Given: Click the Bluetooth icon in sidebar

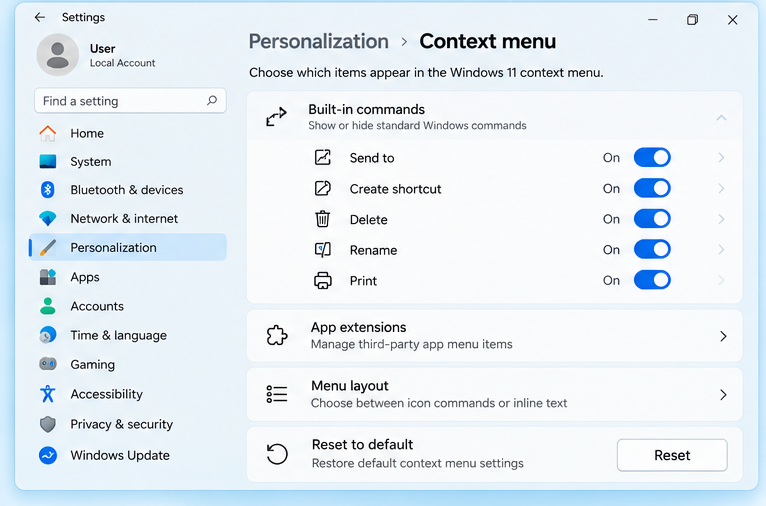Looking at the screenshot, I should 48,190.
